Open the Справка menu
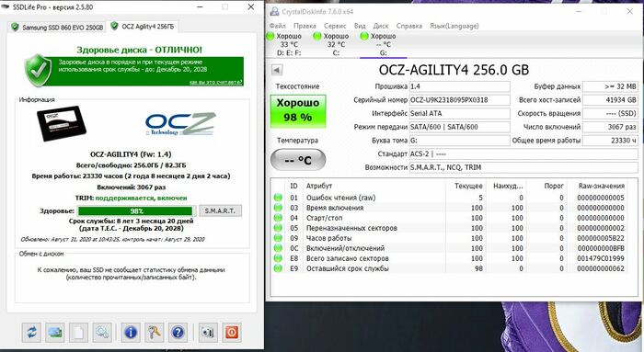The width and height of the screenshot is (644, 352). tap(409, 26)
